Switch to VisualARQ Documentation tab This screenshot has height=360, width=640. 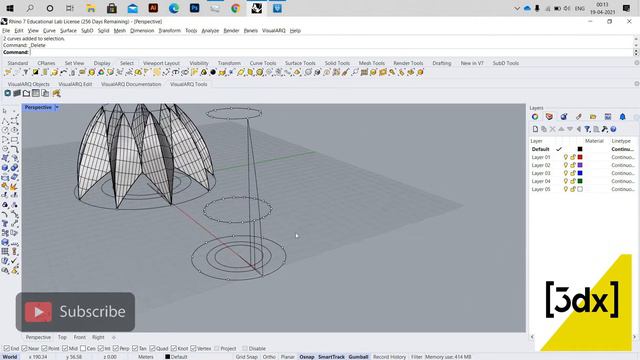pyautogui.click(x=131, y=84)
